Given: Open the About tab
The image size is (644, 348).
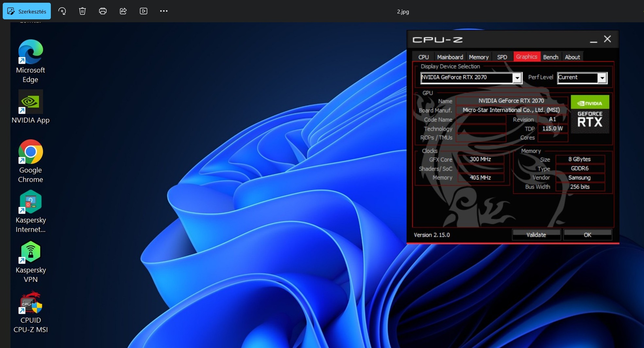Looking at the screenshot, I should (572, 57).
